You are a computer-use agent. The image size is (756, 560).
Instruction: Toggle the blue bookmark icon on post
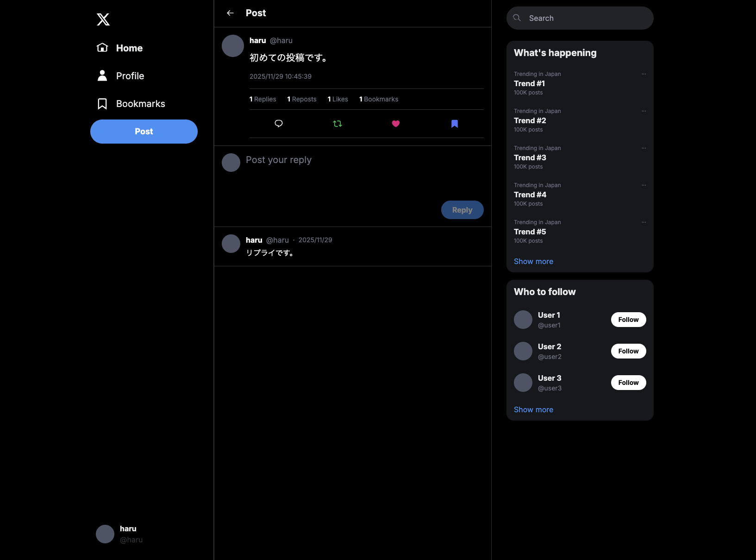[x=455, y=124]
